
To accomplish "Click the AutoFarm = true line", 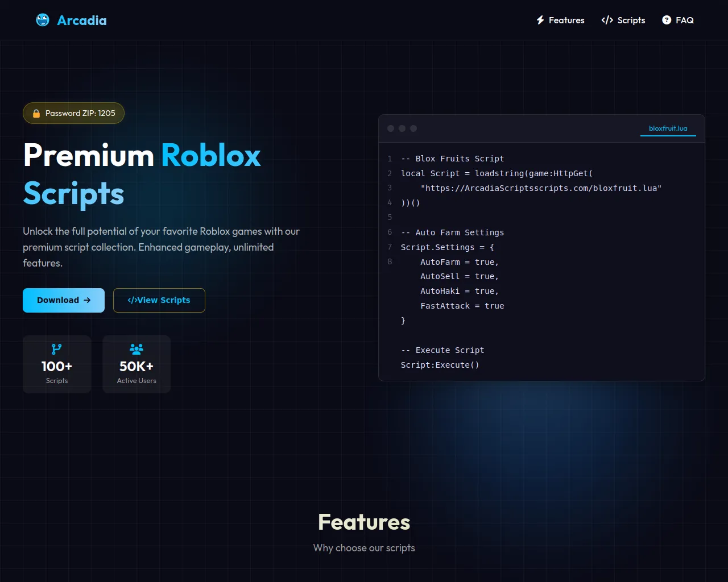I will tap(460, 262).
